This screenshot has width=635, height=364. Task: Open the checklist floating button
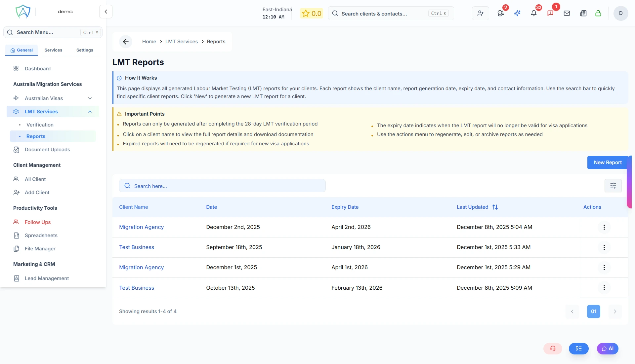578,348
